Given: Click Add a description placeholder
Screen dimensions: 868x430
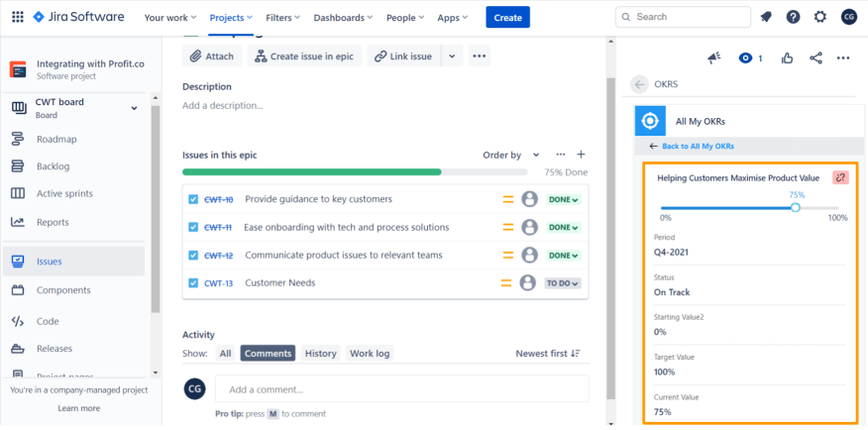Looking at the screenshot, I should [223, 105].
